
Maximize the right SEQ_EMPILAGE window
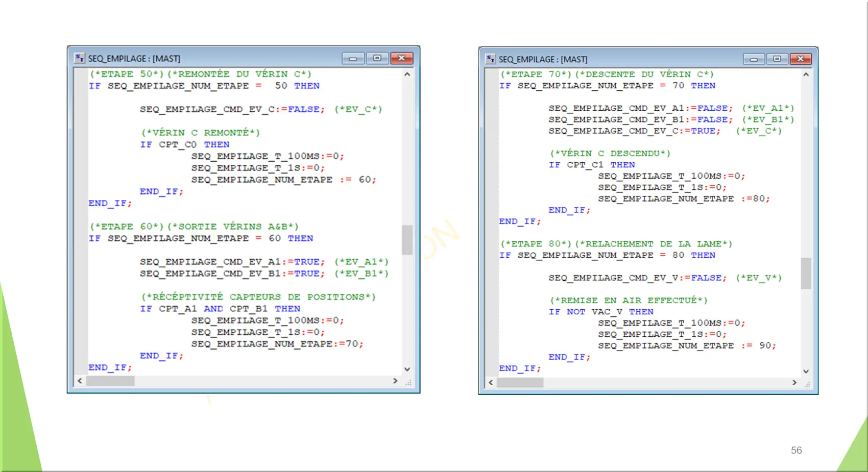coord(777,59)
